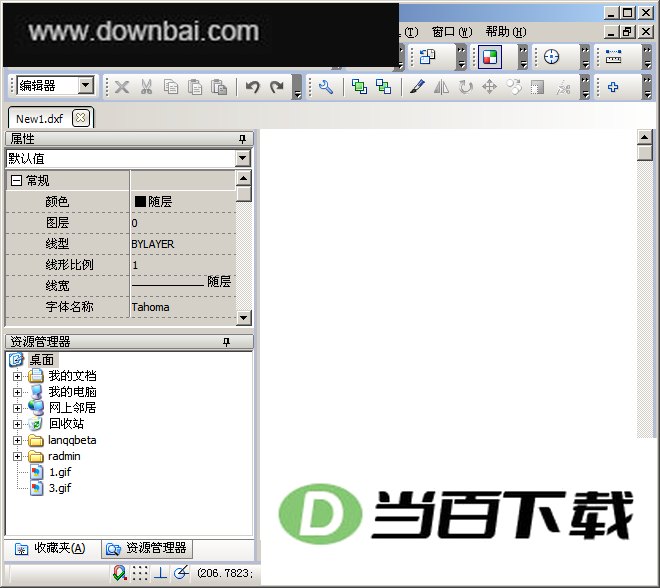Click the Copy icon in edit toolbar

point(170,87)
